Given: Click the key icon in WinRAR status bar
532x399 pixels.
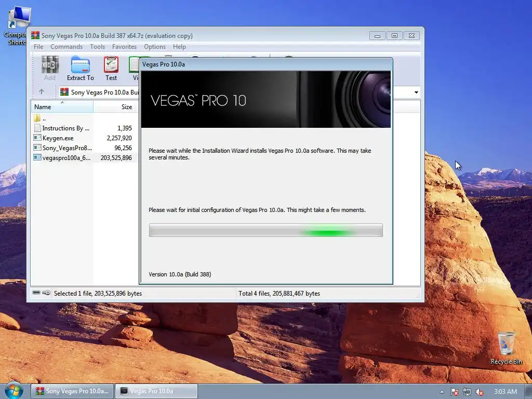Looking at the screenshot, I should point(46,293).
